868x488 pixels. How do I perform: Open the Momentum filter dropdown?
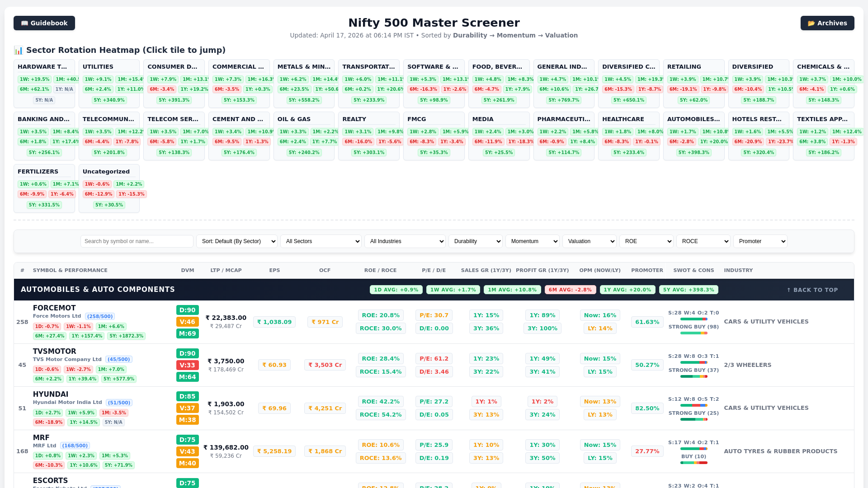[533, 241]
